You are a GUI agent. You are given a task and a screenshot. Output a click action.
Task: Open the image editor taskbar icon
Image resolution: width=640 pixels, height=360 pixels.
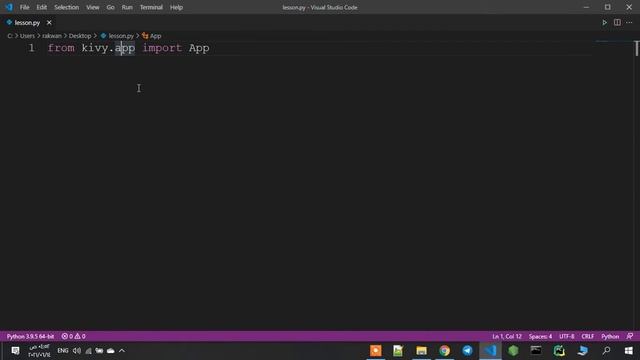(x=398, y=351)
